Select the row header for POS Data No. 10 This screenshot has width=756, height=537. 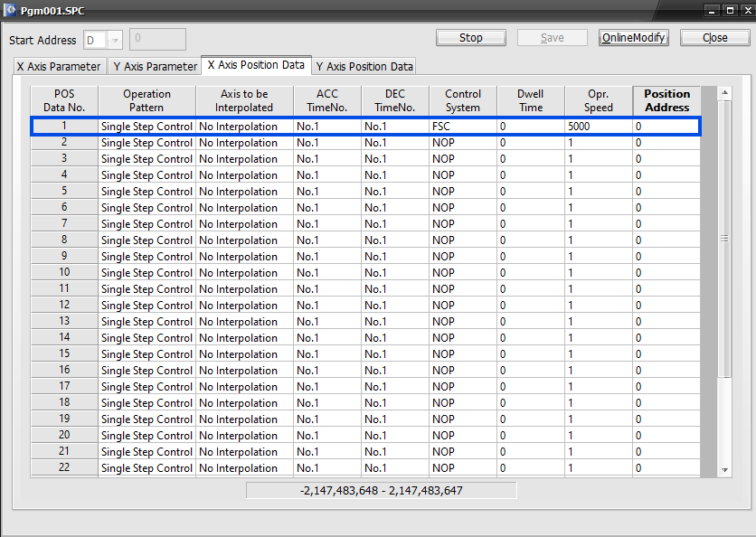click(64, 272)
